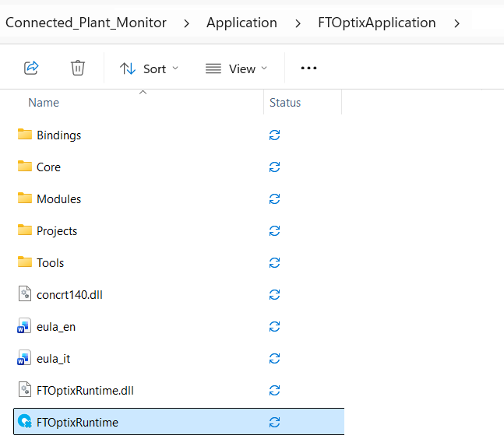Click the FTOptixApplication breadcrumb segment
This screenshot has height=439, width=504.
(x=377, y=23)
